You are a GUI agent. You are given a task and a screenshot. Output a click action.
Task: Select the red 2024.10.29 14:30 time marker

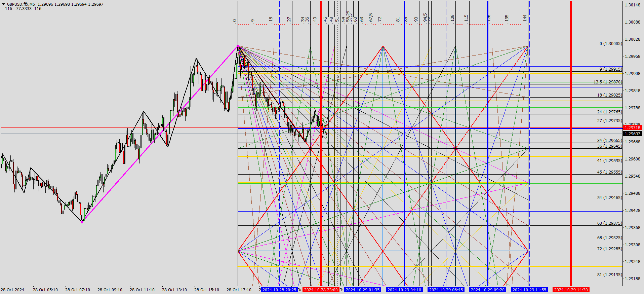pos(571,290)
